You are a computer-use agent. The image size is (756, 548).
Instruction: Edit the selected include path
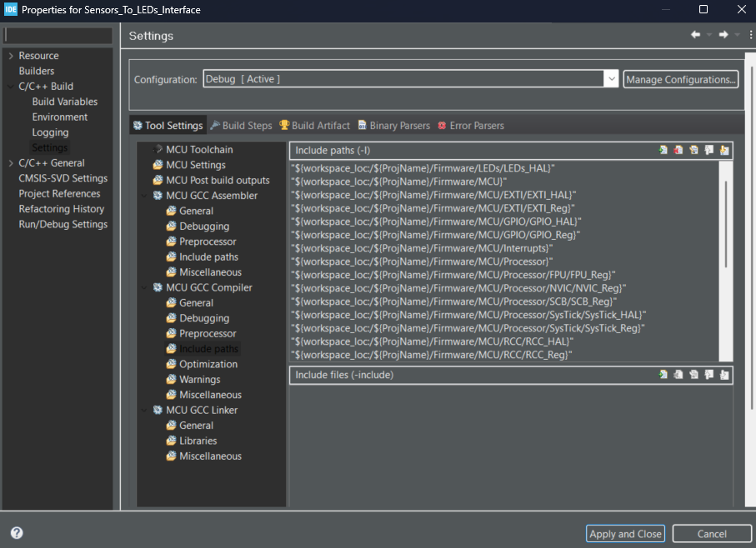coord(693,150)
